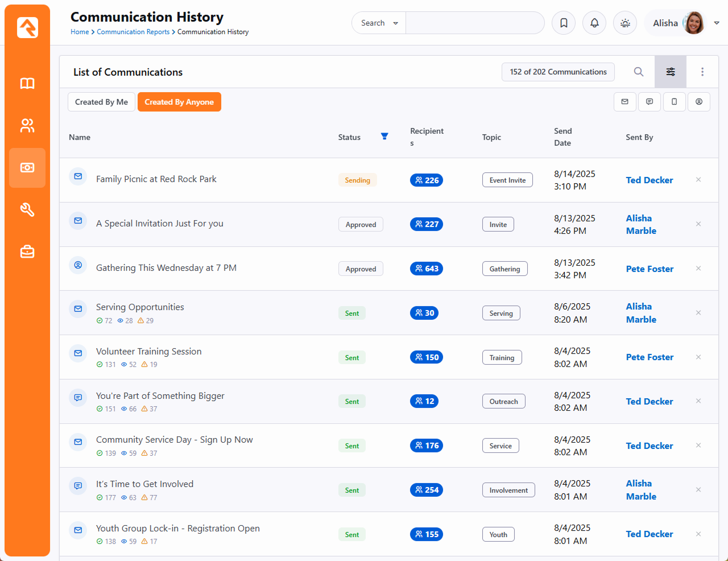Image resolution: width=728 pixels, height=561 pixels.
Task: Open the magnifier search in list header
Action: coord(639,72)
